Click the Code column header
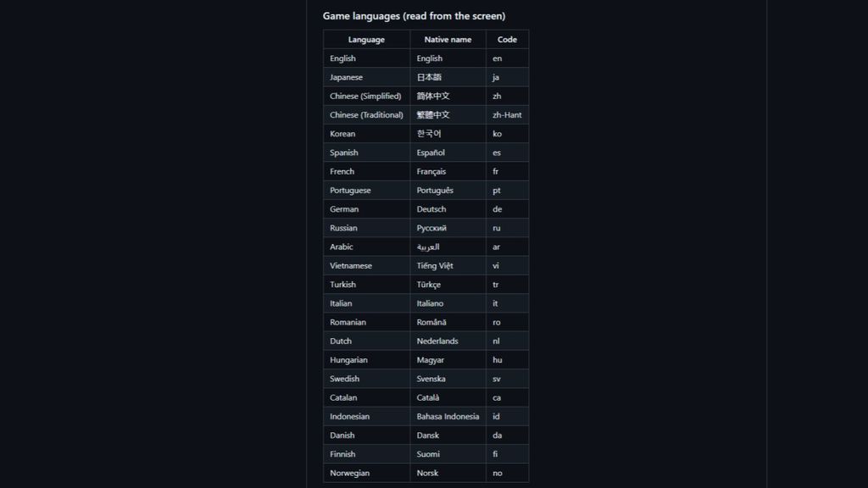The image size is (868, 488). (507, 39)
